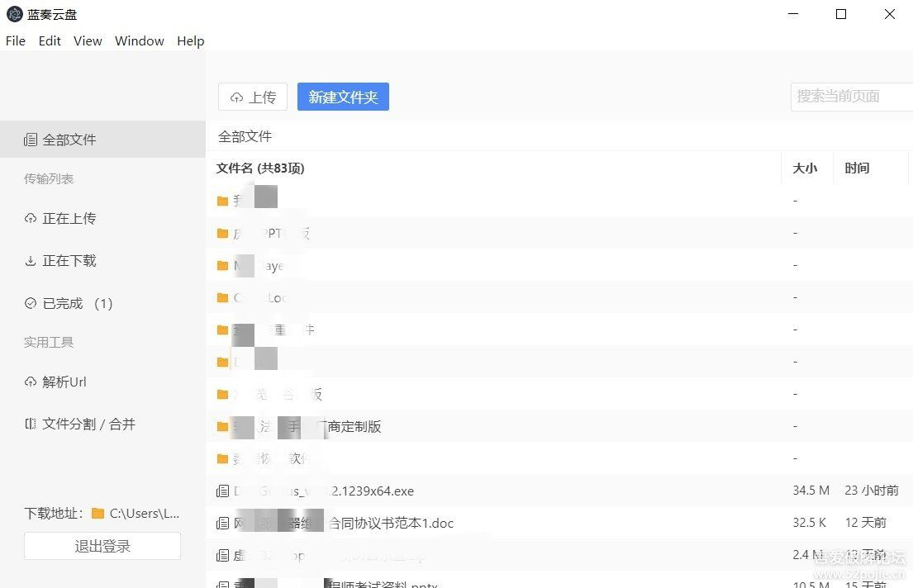Screen dimensions: 913x588
Task: Click the 32.5 K size cell
Action: tap(810, 523)
